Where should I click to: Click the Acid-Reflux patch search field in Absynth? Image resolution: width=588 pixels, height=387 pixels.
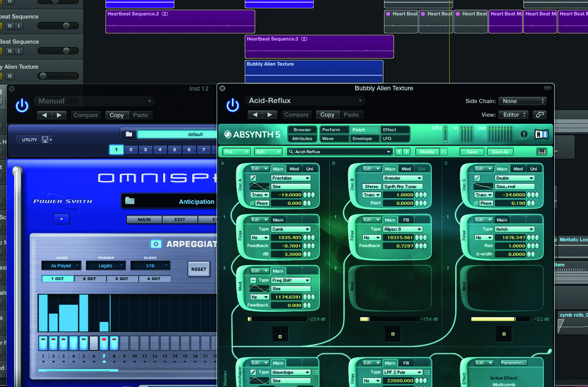[340, 152]
